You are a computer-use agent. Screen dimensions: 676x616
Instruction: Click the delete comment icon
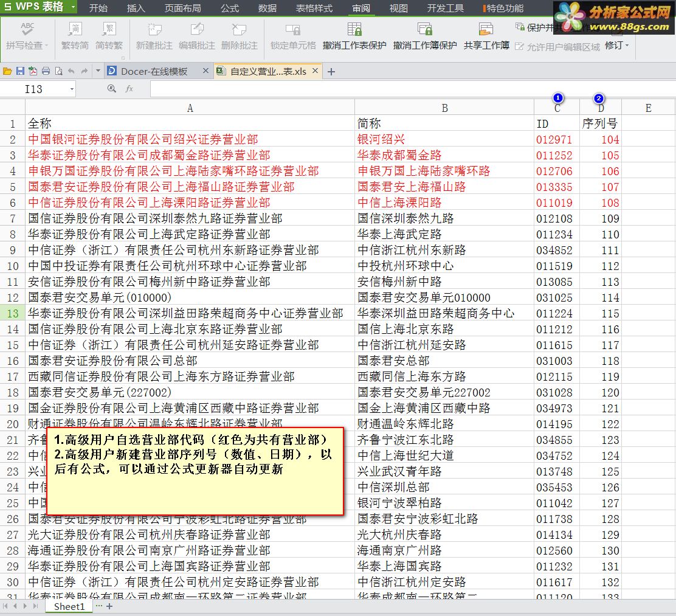point(240,29)
